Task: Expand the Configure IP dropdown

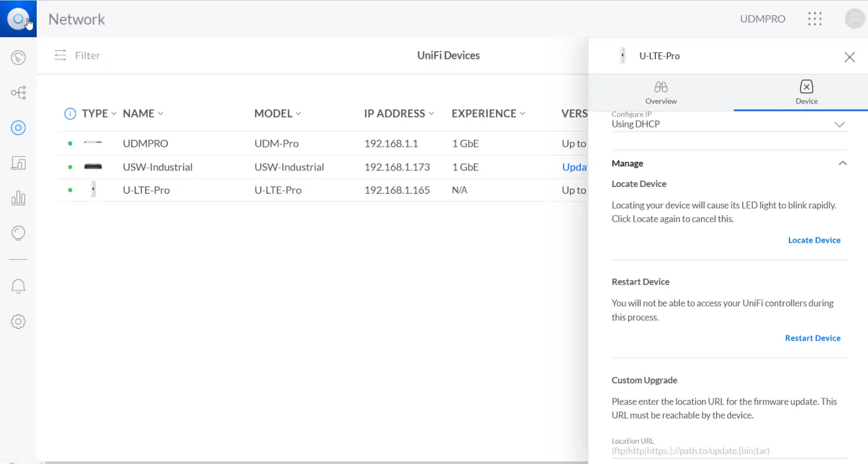Action: pos(729,124)
